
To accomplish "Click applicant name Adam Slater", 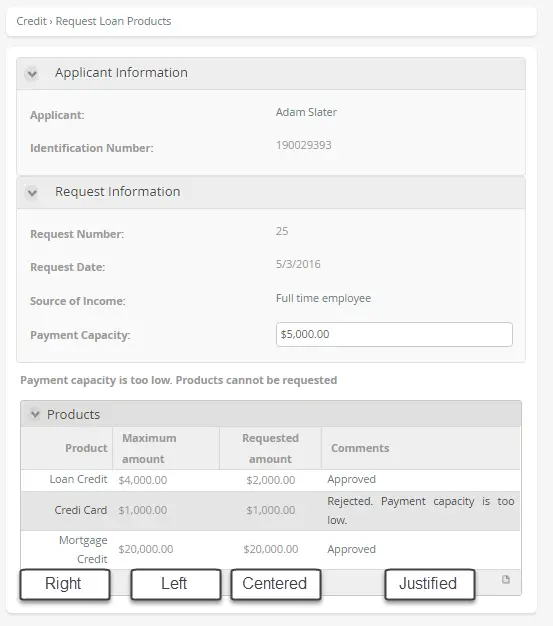I will pyautogui.click(x=306, y=112).
